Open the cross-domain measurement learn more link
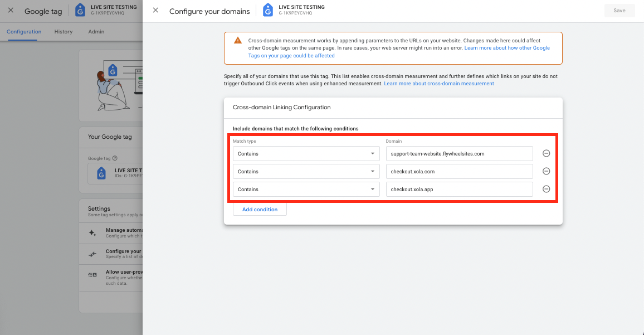The image size is (644, 335). pos(438,84)
